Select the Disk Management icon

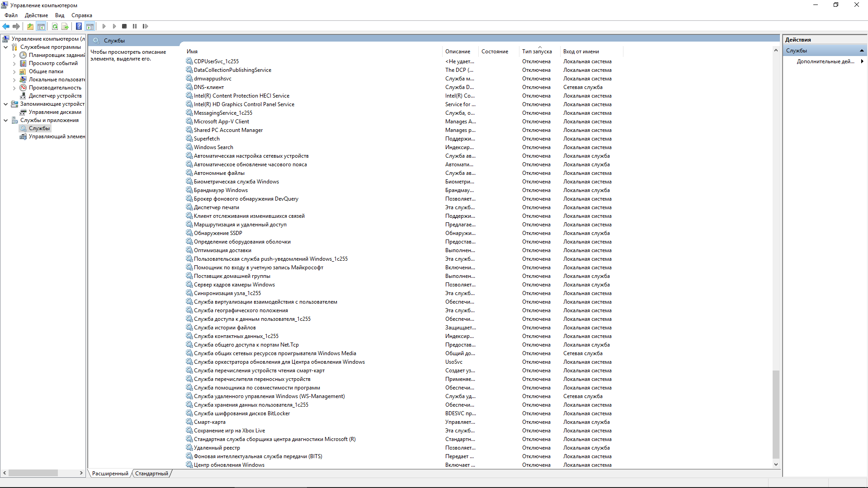tap(23, 112)
